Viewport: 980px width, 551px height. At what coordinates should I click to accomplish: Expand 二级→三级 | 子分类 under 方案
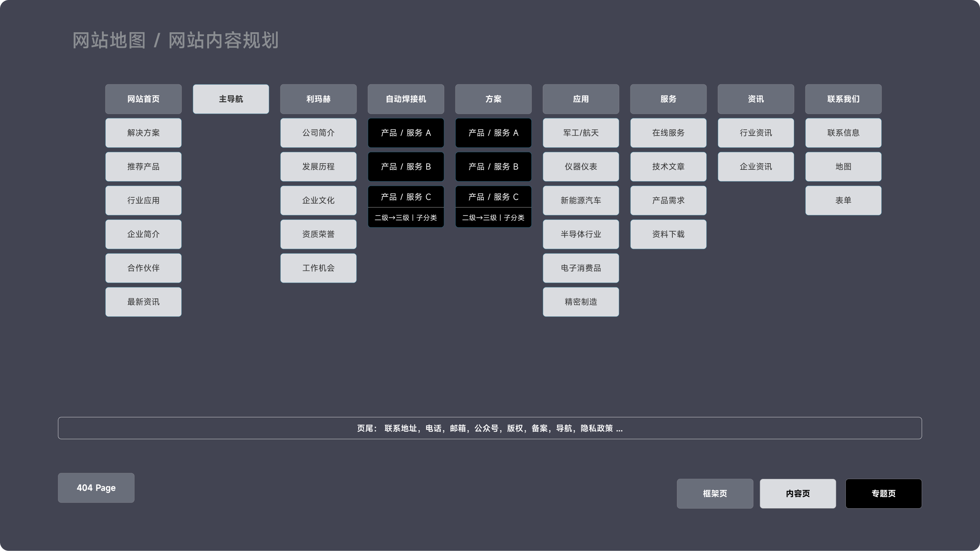pyautogui.click(x=493, y=218)
